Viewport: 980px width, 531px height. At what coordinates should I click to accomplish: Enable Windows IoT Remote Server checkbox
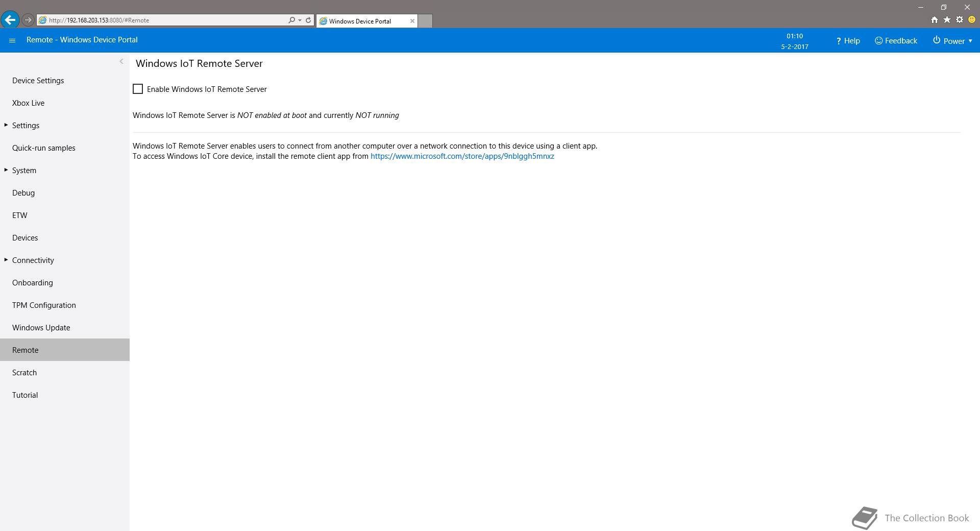click(x=138, y=89)
